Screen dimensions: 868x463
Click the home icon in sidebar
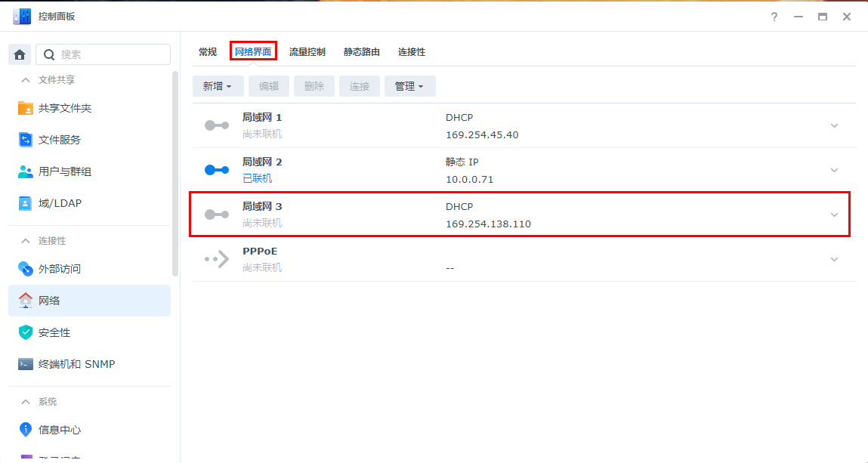click(x=20, y=54)
